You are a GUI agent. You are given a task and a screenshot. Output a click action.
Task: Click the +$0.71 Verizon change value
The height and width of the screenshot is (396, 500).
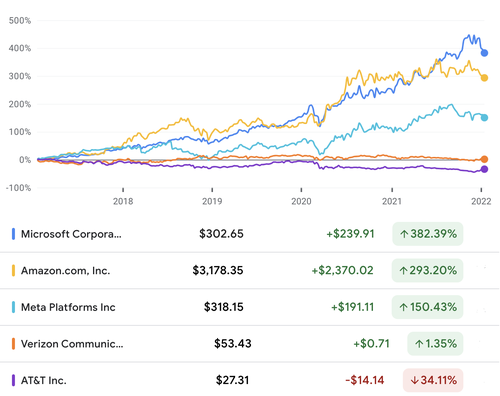tap(371, 344)
